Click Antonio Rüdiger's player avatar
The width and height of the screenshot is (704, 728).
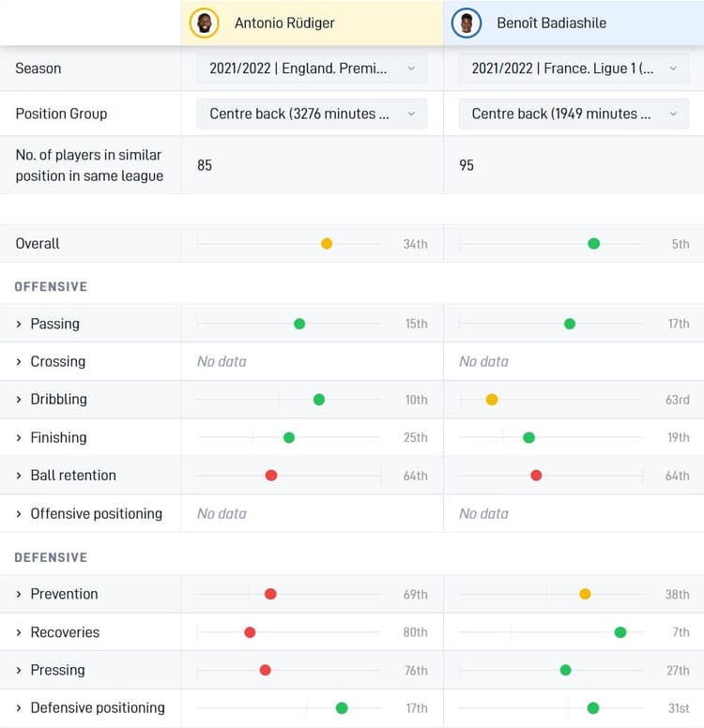point(204,23)
